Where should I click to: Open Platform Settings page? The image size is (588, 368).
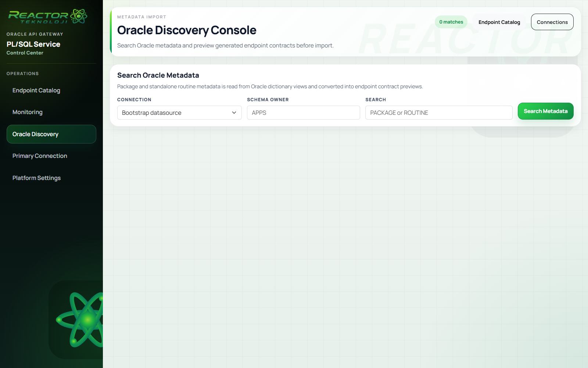click(x=51, y=178)
